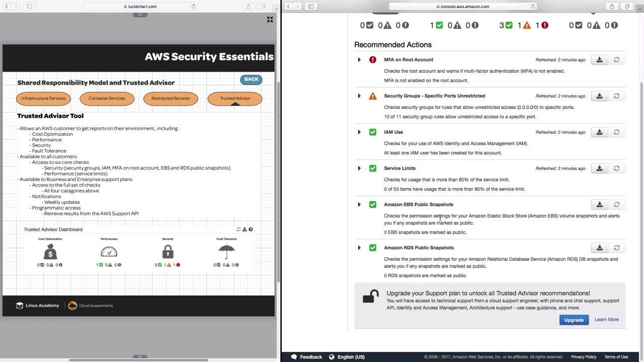Click the BACK button on the Lucidchart slide
This screenshot has width=644, height=362.
coord(251,79)
